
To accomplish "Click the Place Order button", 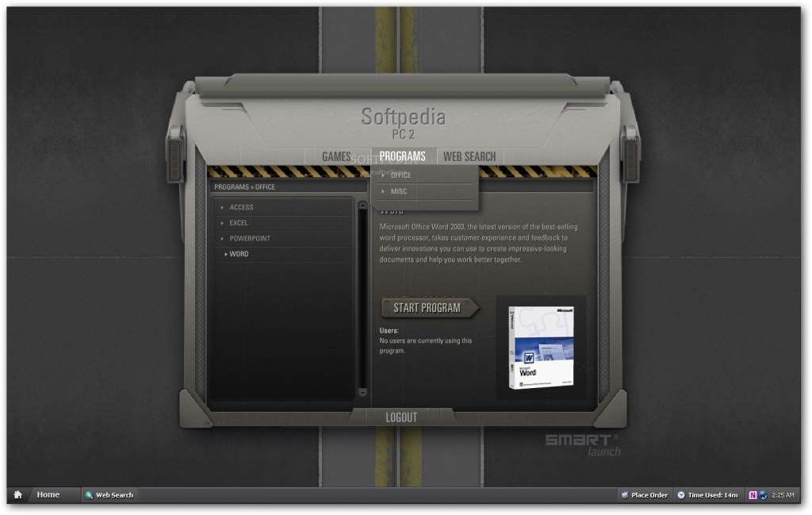I will click(x=645, y=495).
